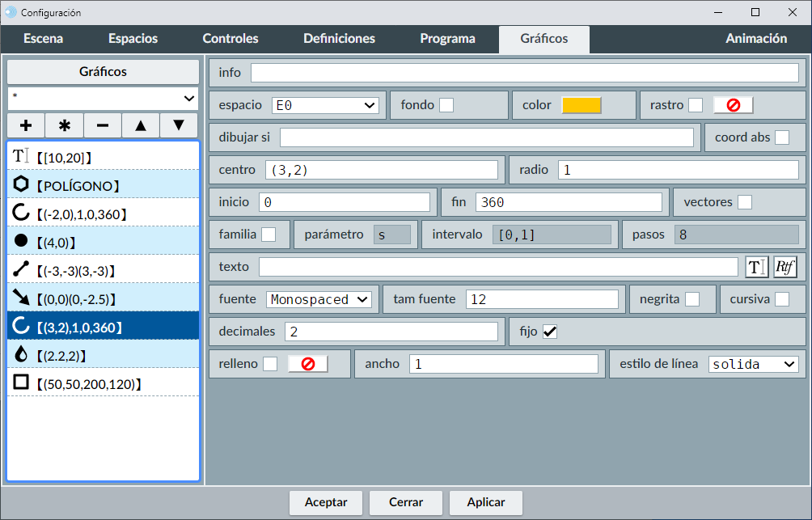
Task: Open the Animación tab
Action: coord(755,39)
